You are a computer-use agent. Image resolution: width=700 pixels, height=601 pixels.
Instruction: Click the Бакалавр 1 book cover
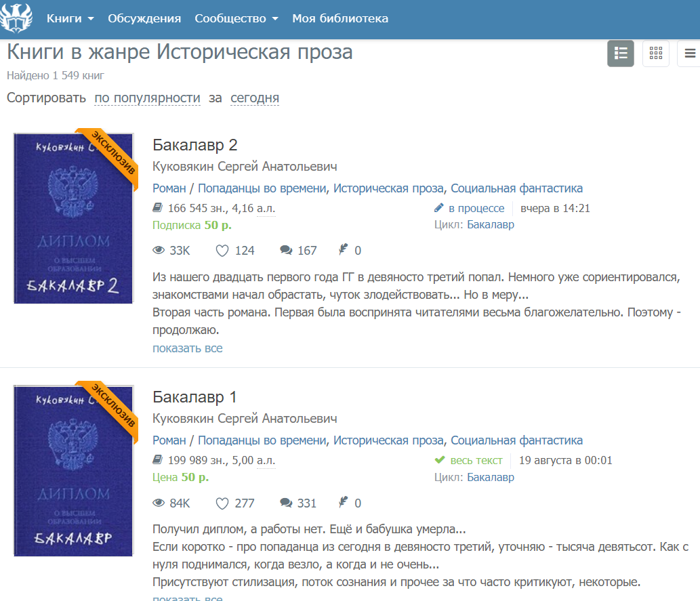coord(73,470)
